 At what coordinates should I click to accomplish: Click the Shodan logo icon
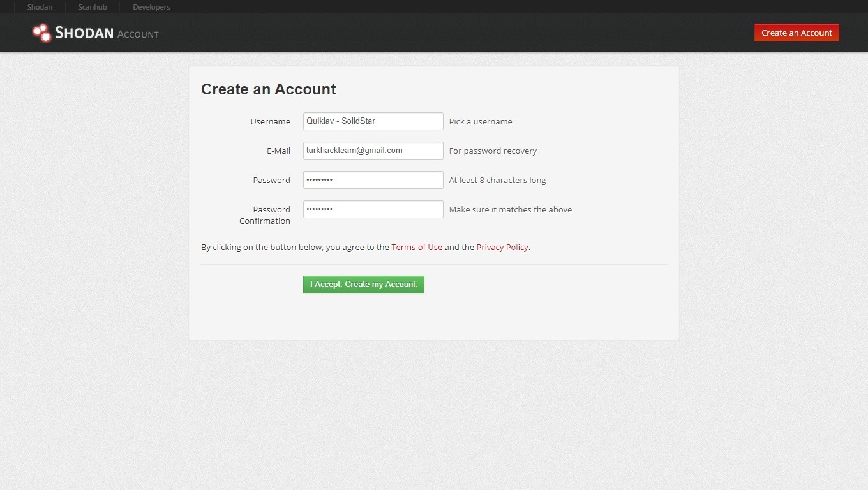(x=42, y=33)
